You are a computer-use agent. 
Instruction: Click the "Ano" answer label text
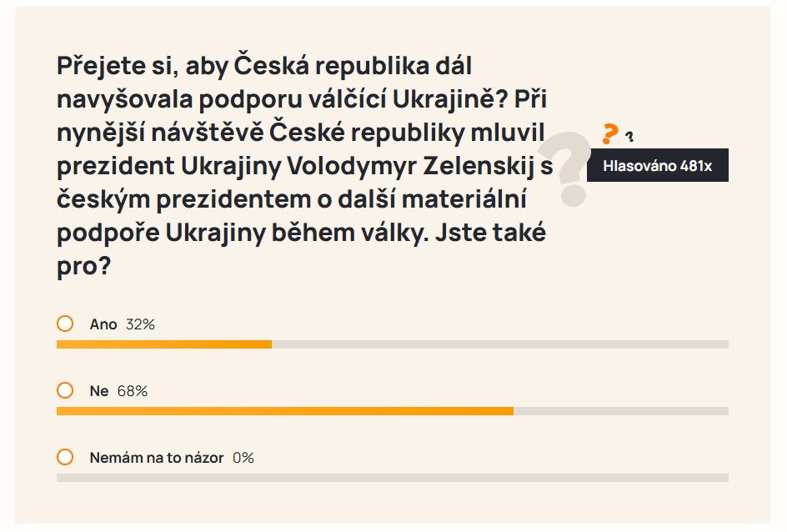tap(103, 324)
